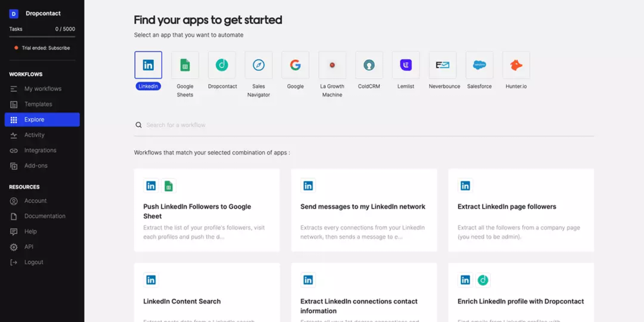Viewport: 644px width, 322px height.
Task: Open Extract LinkedIn connections contact information workflow
Action: click(364, 292)
